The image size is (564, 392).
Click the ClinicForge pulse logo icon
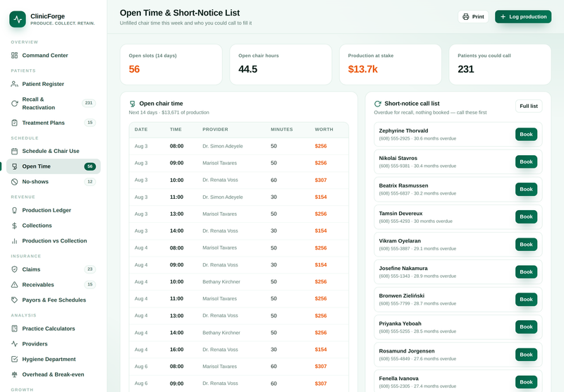[18, 19]
